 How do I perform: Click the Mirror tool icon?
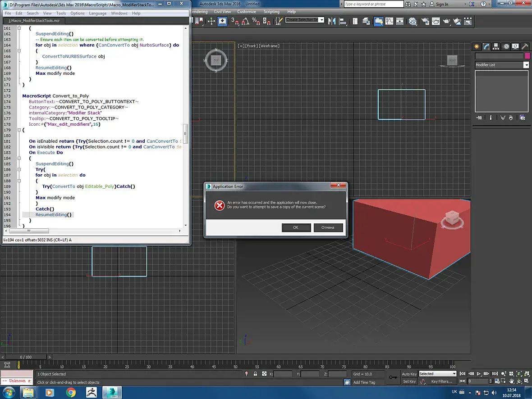coord(332,21)
